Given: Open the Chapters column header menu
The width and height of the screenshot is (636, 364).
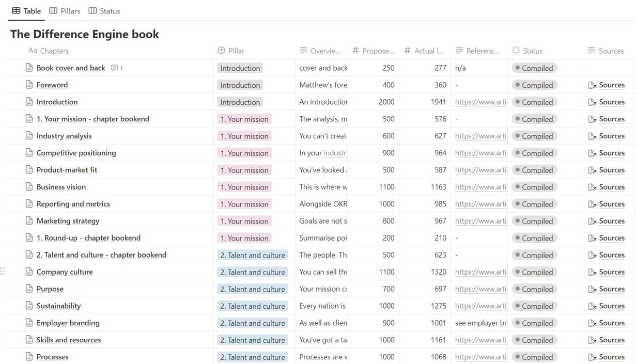Looking at the screenshot, I should tap(54, 51).
